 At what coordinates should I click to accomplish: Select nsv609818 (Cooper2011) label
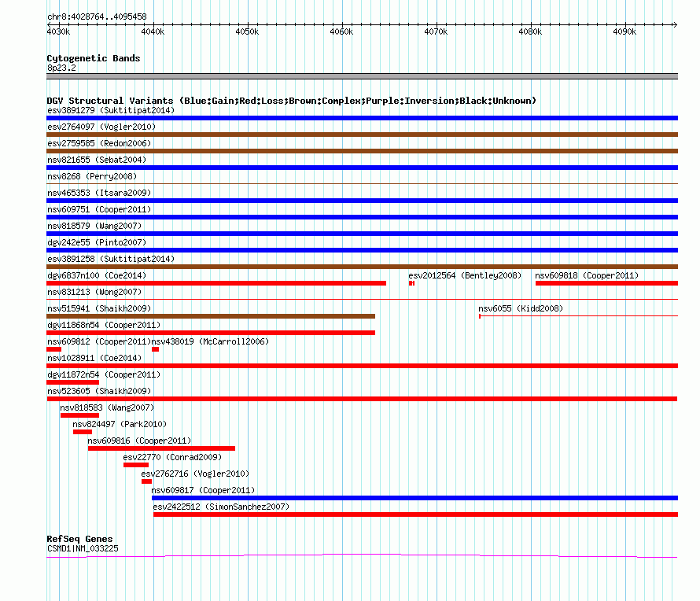(x=587, y=275)
